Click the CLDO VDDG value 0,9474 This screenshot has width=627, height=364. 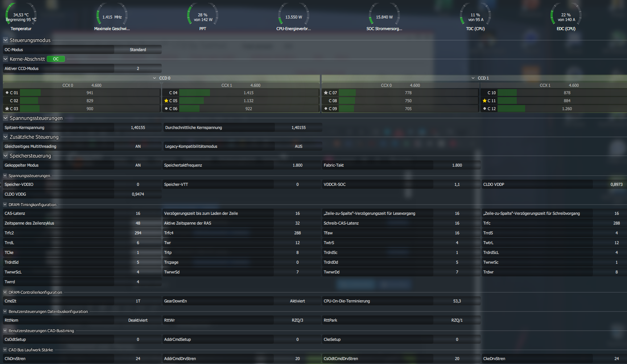pyautogui.click(x=138, y=194)
